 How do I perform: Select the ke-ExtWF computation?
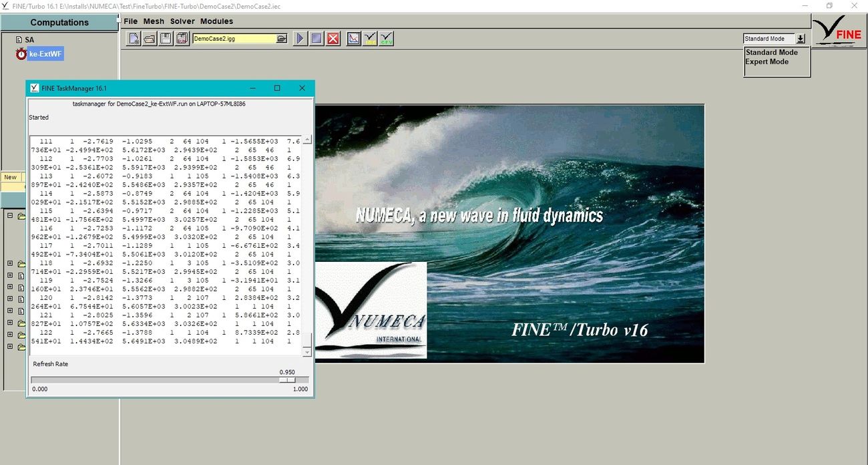45,54
